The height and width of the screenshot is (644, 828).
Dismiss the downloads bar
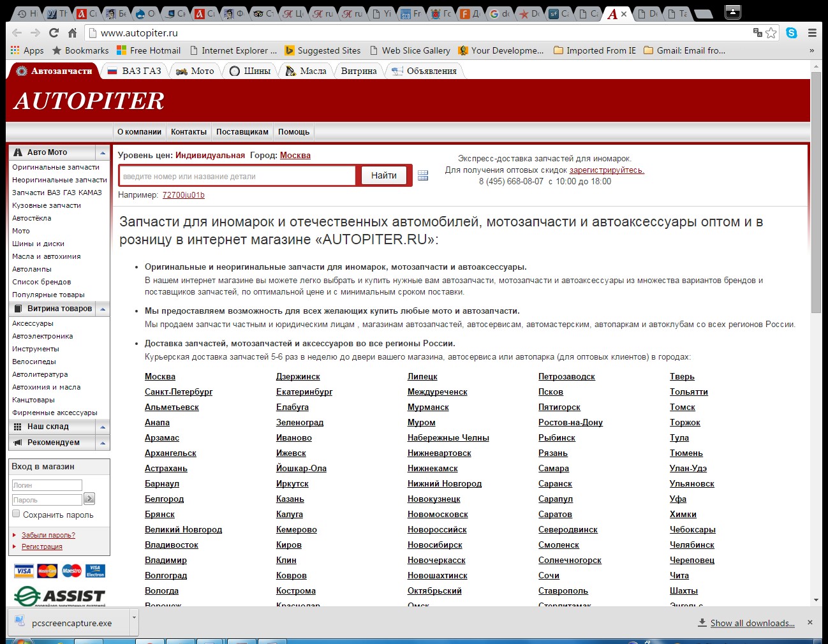[x=810, y=622]
